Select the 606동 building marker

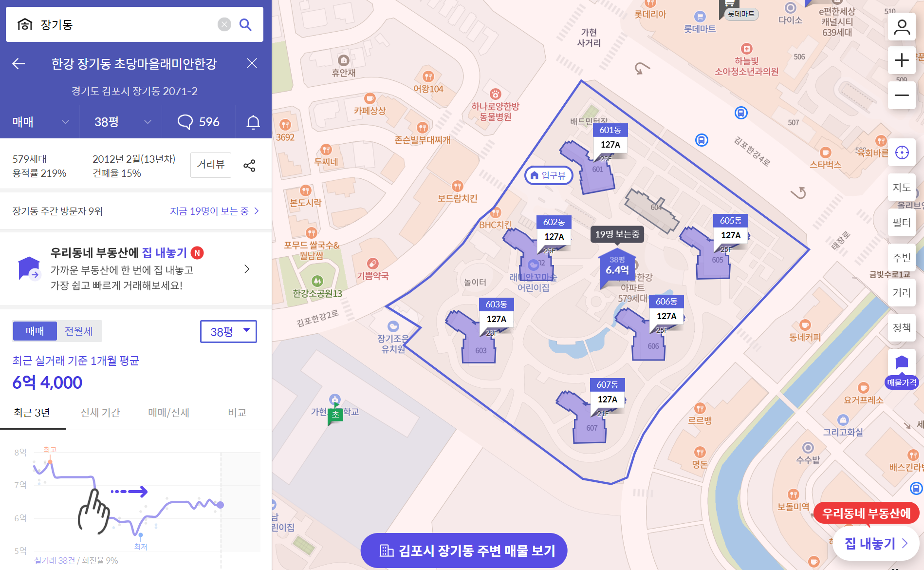click(x=666, y=309)
